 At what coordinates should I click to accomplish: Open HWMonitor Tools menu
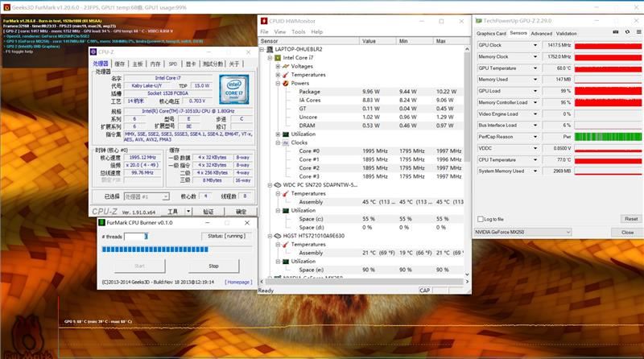(x=298, y=31)
